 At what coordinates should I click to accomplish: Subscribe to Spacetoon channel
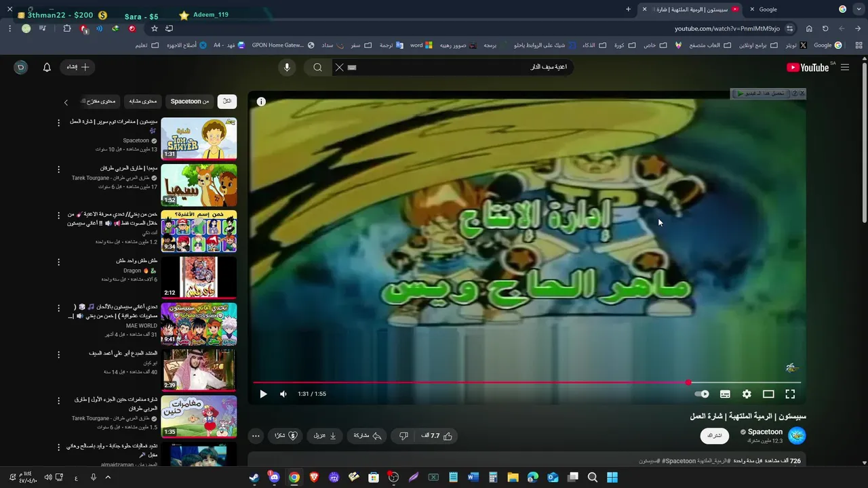coord(715,435)
